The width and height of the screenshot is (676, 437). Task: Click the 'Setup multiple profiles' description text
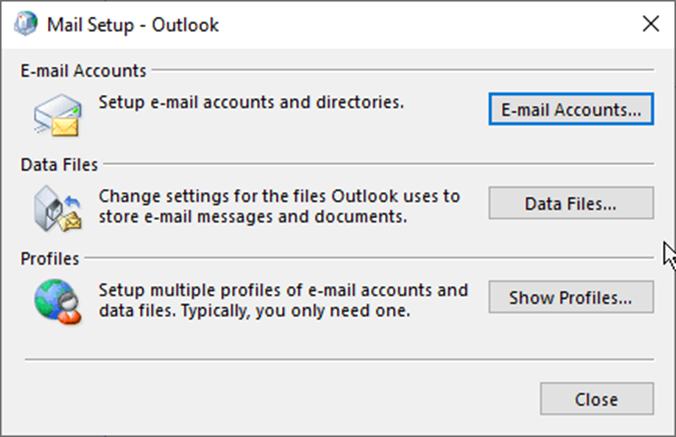[283, 300]
